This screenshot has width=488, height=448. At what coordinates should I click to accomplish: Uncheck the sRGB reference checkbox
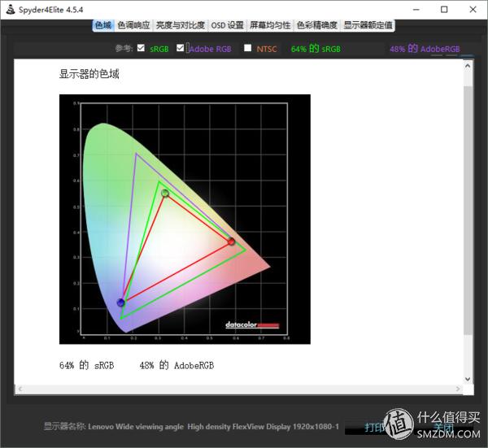point(141,48)
